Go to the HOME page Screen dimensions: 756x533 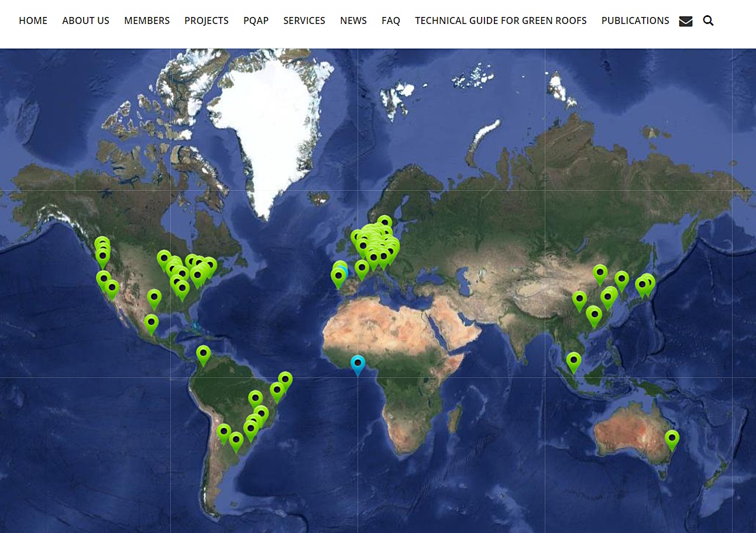coord(33,20)
